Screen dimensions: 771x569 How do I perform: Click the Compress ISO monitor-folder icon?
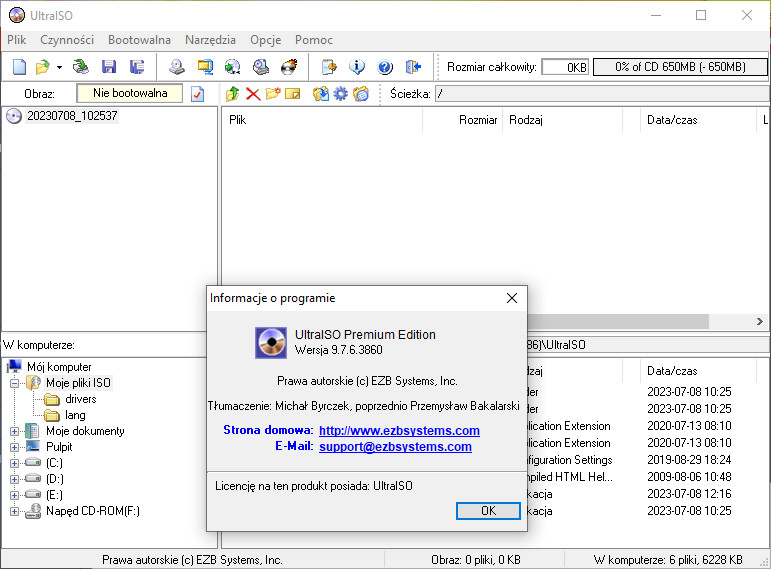[205, 66]
